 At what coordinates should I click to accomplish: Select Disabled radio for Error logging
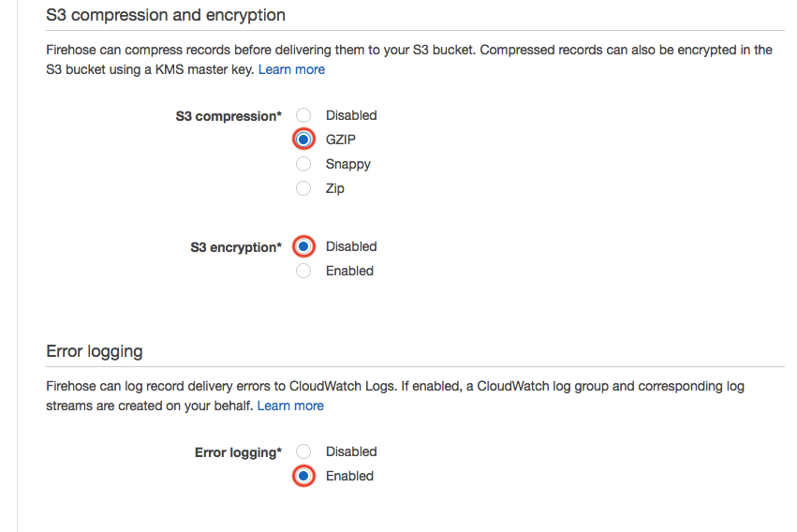coord(303,451)
